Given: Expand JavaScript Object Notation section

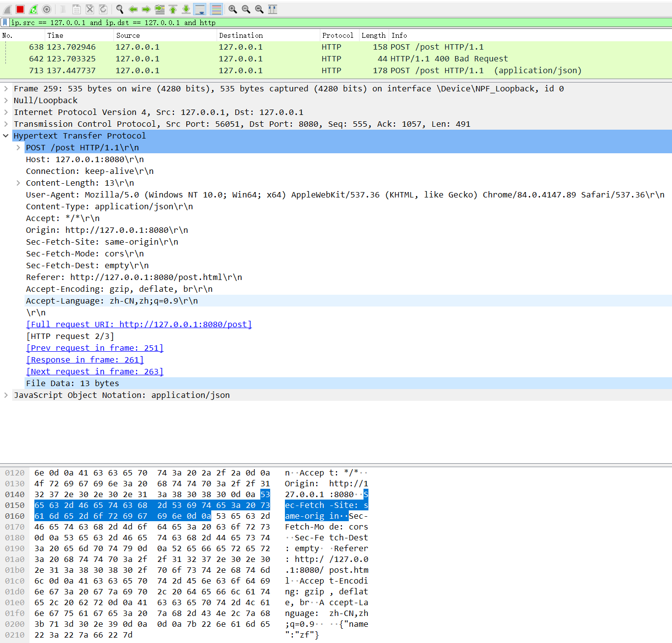Looking at the screenshot, I should tap(6, 395).
